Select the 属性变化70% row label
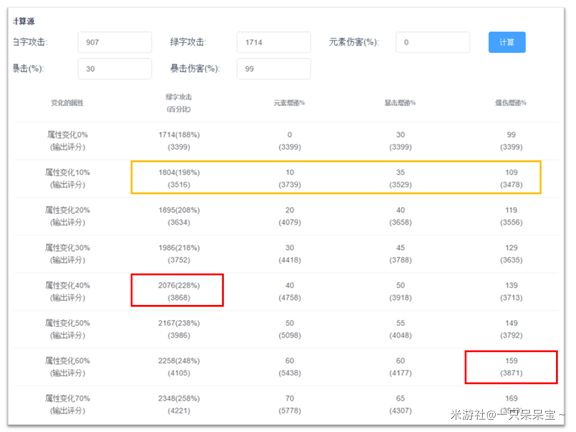The height and width of the screenshot is (432, 576). [x=67, y=404]
